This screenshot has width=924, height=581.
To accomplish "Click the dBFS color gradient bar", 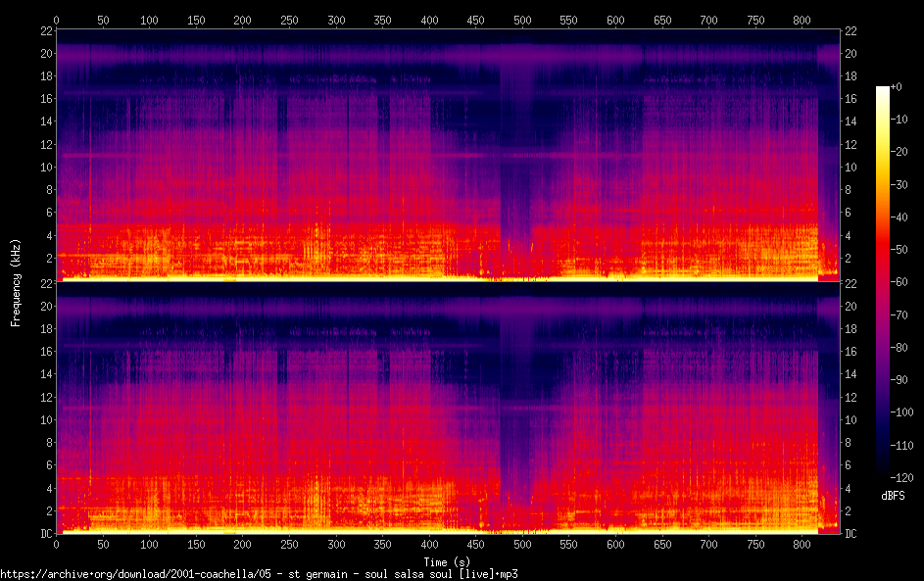I will click(882, 281).
